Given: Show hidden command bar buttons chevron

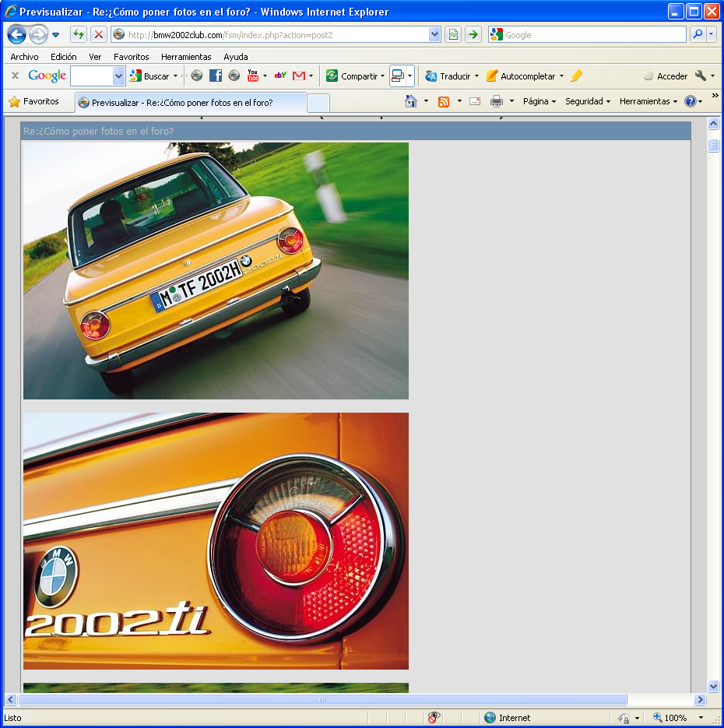Looking at the screenshot, I should pos(715,96).
